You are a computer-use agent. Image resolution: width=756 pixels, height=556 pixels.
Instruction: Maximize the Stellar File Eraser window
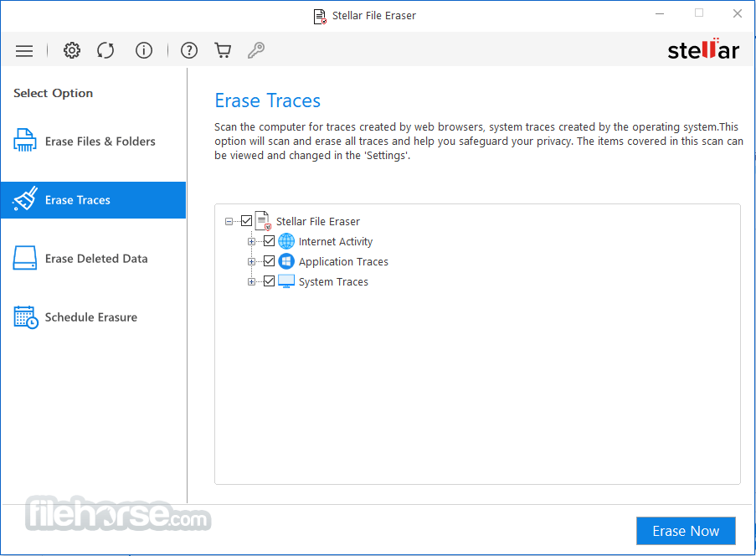pyautogui.click(x=699, y=13)
